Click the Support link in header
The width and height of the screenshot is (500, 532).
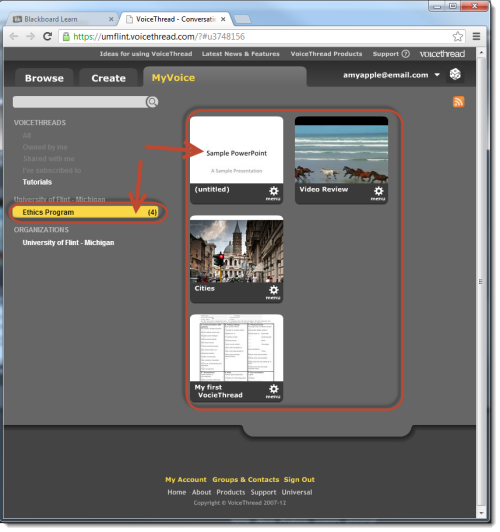386,54
